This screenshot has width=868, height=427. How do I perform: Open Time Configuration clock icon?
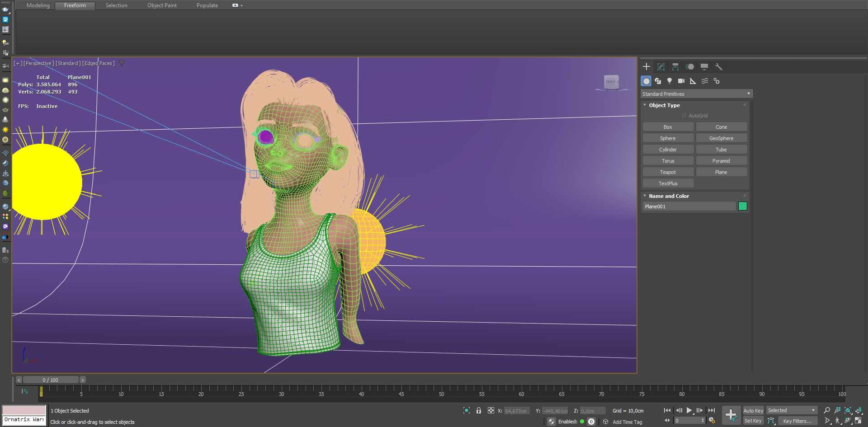click(712, 420)
